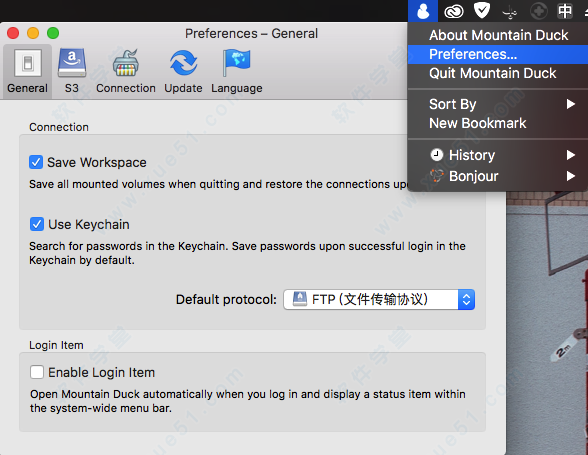Viewport: 588px width, 455px height.
Task: Select Preferences... in the menu
Action: [x=498, y=54]
